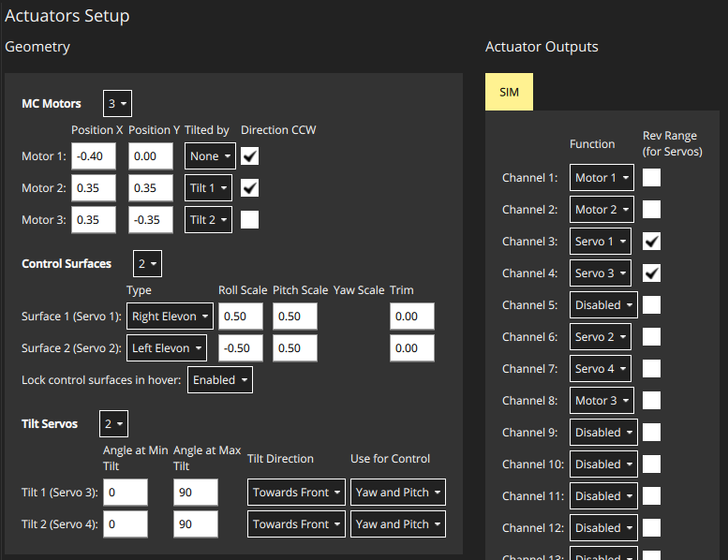Enable Rev Range for Channel 5

click(x=651, y=305)
